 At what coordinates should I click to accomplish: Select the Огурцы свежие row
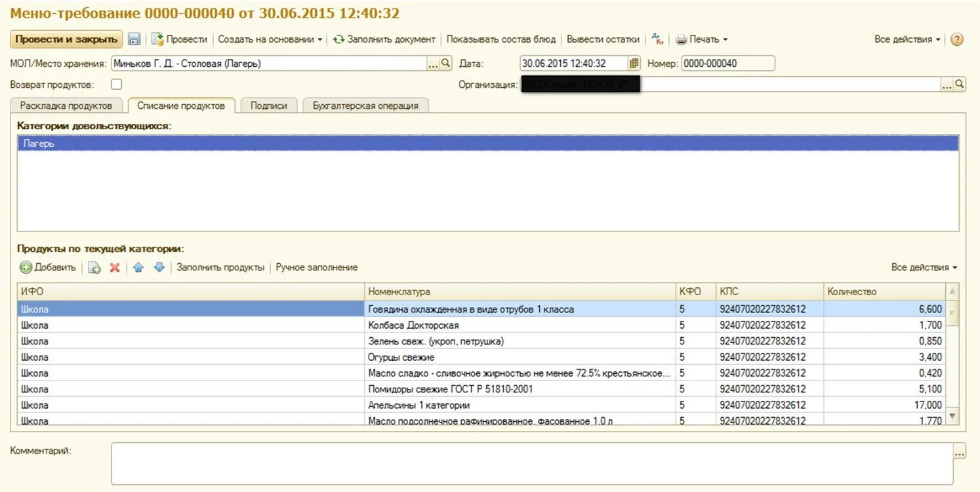[481, 358]
